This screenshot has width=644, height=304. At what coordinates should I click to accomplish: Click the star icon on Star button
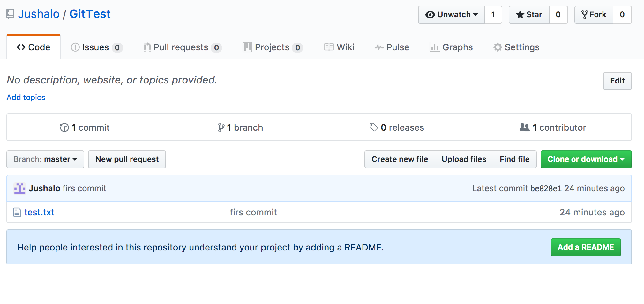pos(520,15)
